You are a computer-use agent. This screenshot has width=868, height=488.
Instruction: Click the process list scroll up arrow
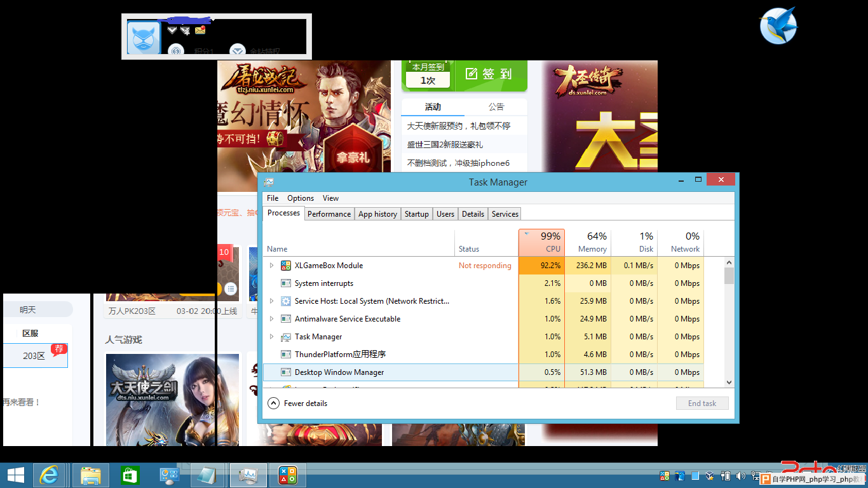tap(729, 262)
